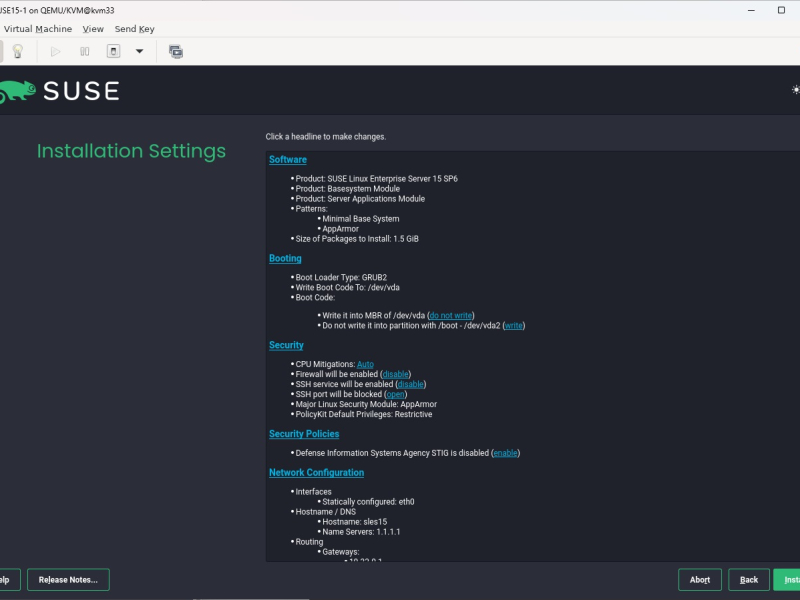The image size is (800, 600).
Task: Click the Shut down power icon
Action: click(x=113, y=52)
